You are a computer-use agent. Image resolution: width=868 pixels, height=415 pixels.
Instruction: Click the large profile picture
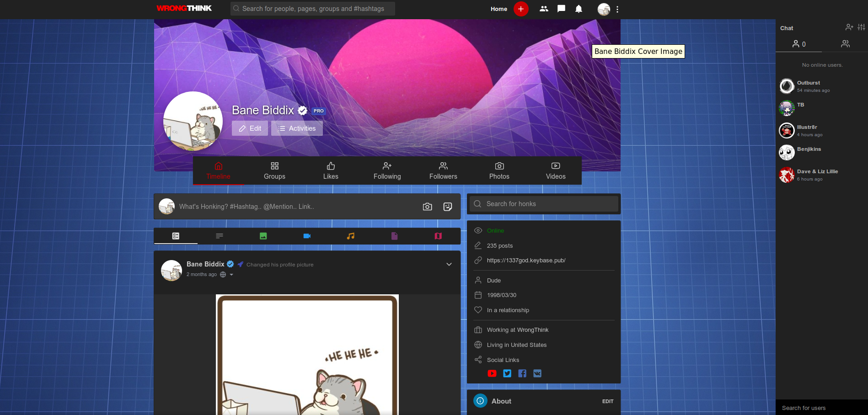click(193, 121)
